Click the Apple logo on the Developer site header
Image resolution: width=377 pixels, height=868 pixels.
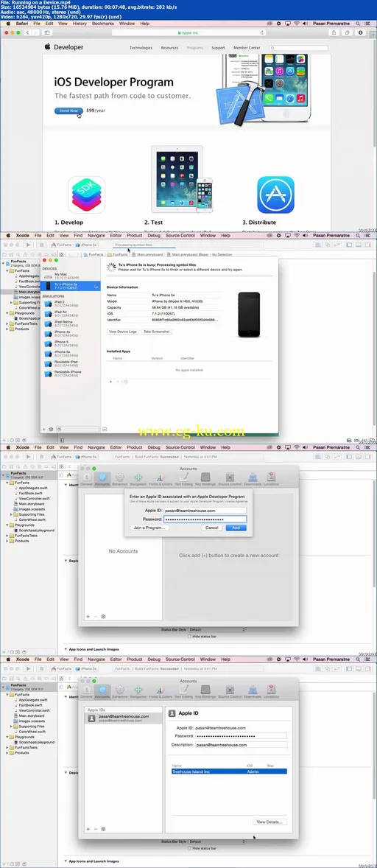pos(48,48)
